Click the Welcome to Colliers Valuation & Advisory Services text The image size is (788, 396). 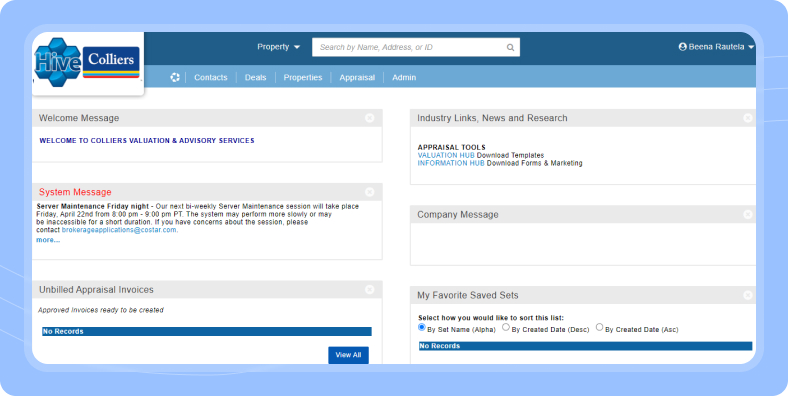[147, 141]
